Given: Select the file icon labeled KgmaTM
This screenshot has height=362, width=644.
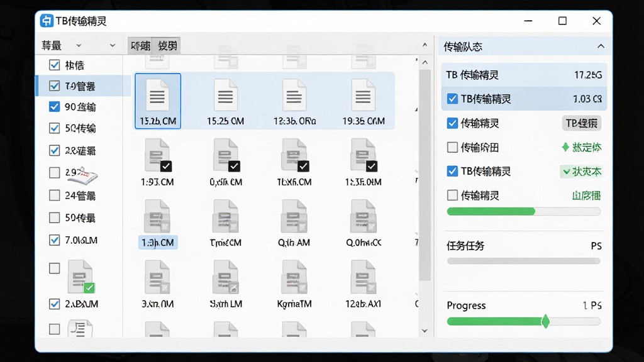Looking at the screenshot, I should [294, 277].
